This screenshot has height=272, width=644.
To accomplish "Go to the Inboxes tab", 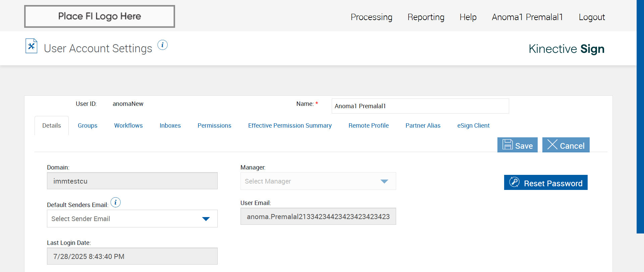I will pyautogui.click(x=170, y=126).
